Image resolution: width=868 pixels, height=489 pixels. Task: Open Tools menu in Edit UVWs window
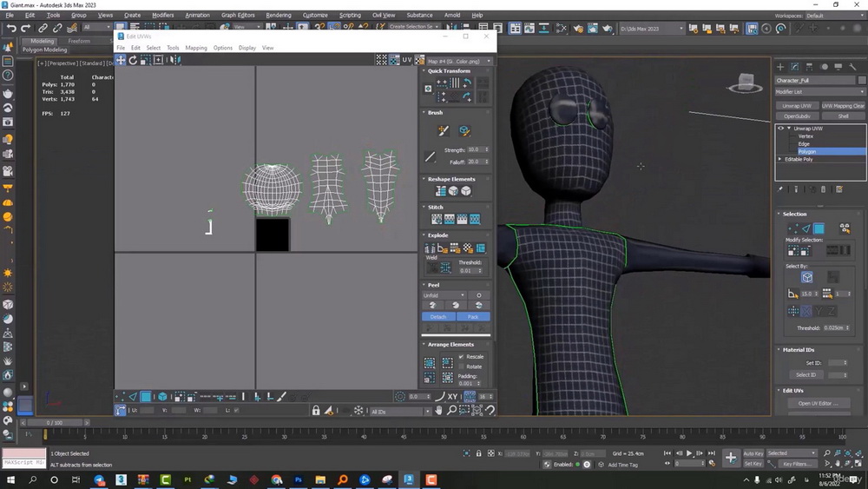click(x=173, y=48)
